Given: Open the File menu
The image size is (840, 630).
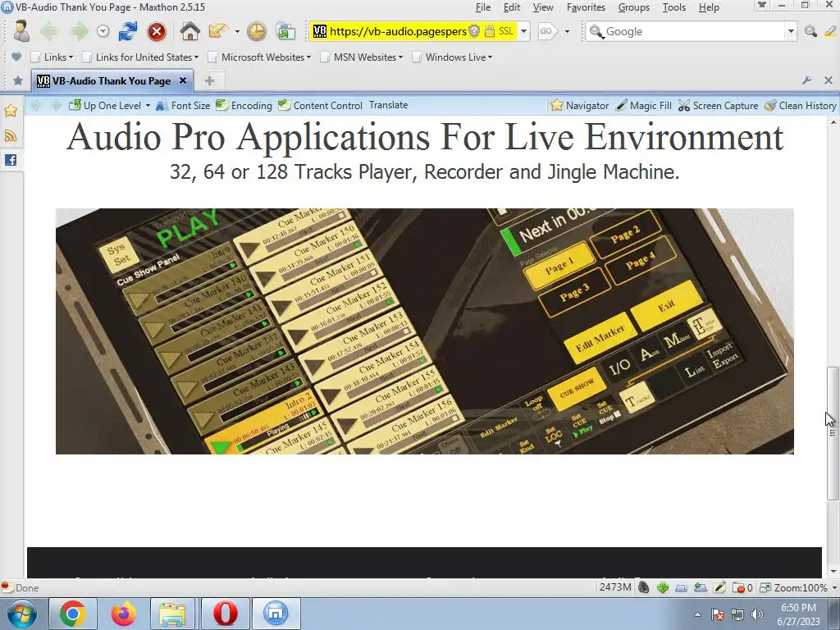Looking at the screenshot, I should [x=482, y=7].
